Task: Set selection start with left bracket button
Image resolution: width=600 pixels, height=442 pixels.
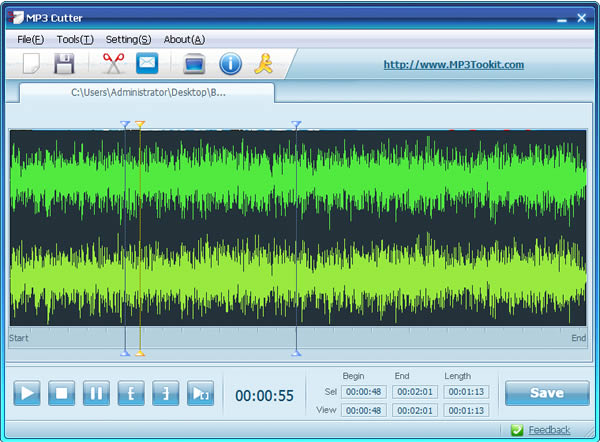Action: click(131, 393)
